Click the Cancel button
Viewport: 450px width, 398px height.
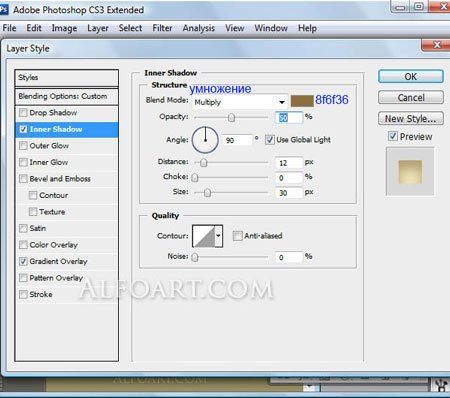coord(411,97)
